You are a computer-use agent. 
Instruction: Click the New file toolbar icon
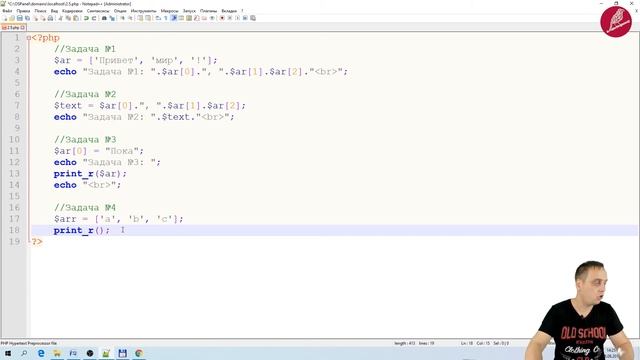coord(5,18)
